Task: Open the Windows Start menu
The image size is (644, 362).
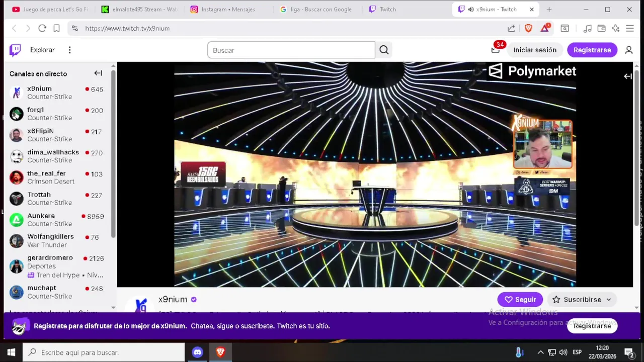Action: click(x=11, y=352)
